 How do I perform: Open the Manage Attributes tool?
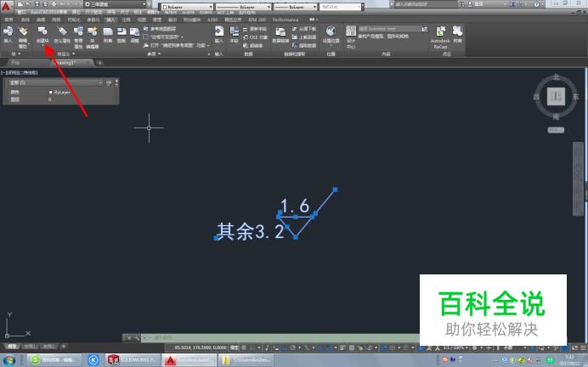click(x=78, y=37)
